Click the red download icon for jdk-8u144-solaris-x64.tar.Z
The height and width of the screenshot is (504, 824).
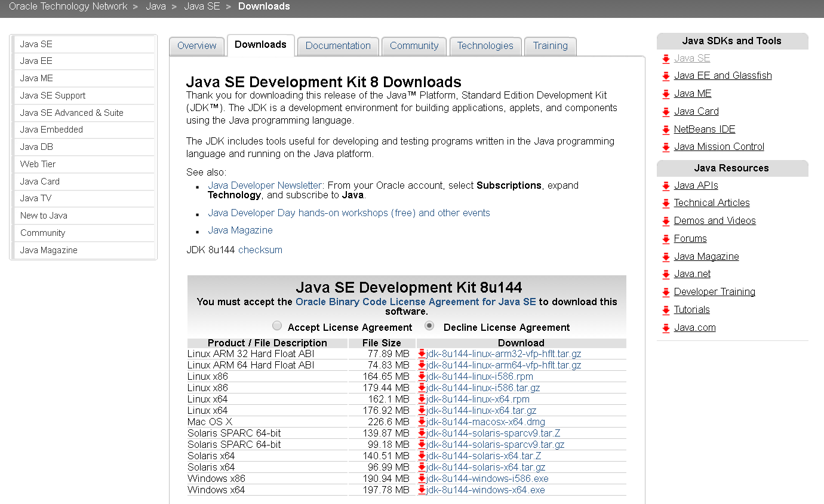422,456
